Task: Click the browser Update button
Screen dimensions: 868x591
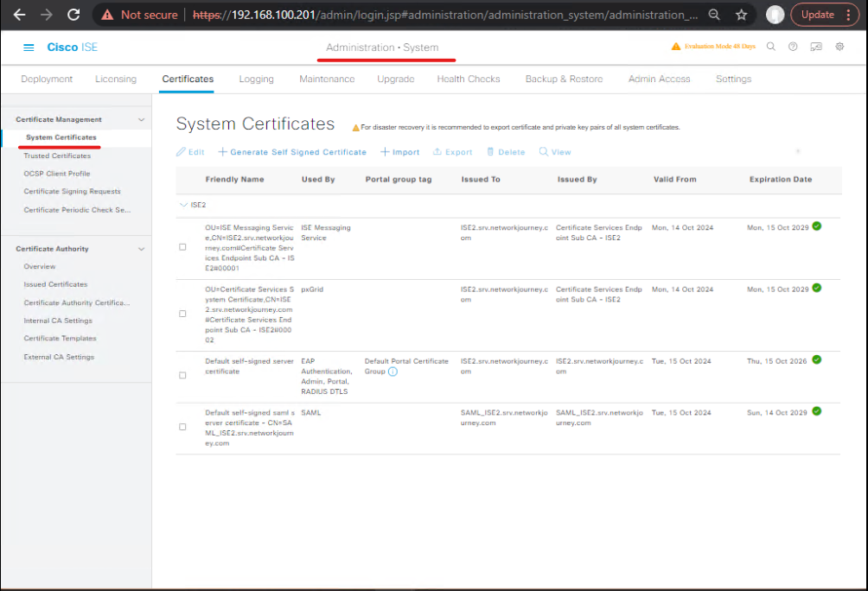Action: 818,15
